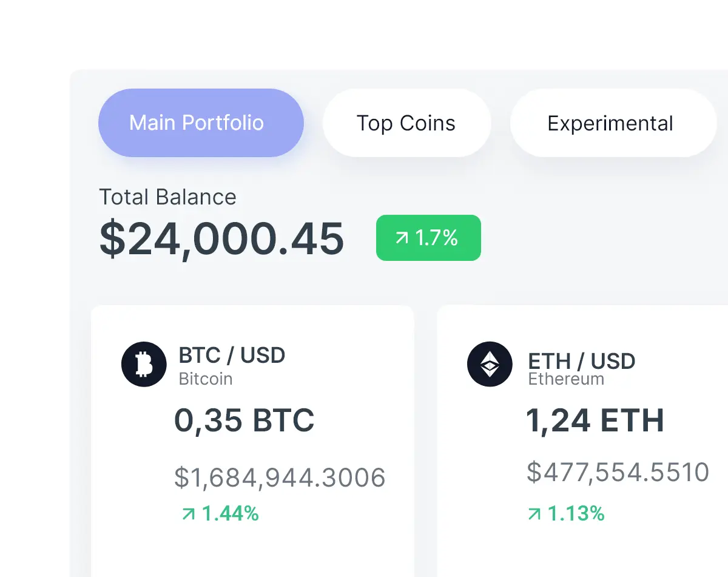This screenshot has height=577, width=728.
Task: Open the Experimental tab
Action: [611, 123]
